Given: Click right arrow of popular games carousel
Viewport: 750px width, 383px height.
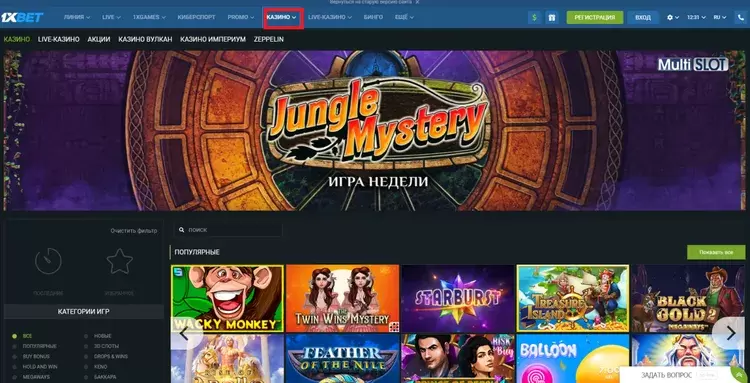Looking at the screenshot, I should pyautogui.click(x=730, y=333).
